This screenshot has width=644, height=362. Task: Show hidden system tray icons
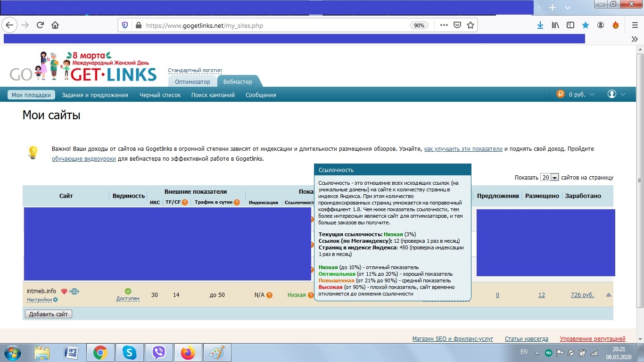coord(537,353)
